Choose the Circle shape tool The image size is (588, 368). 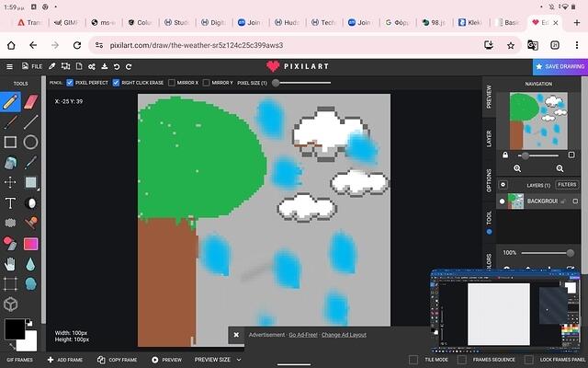coord(30,142)
